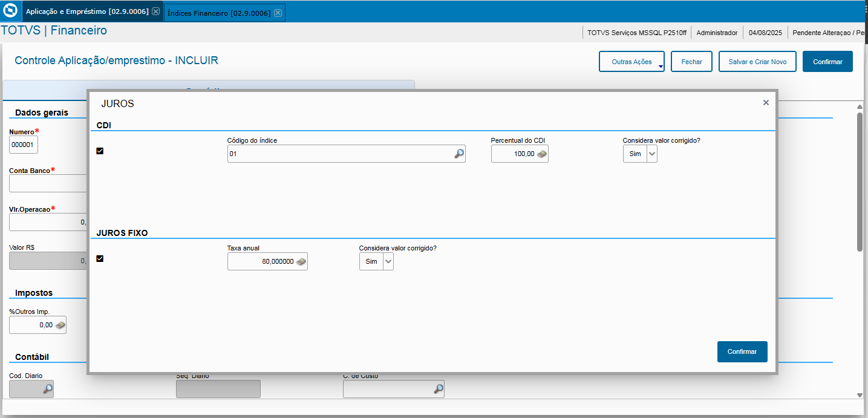This screenshot has width=868, height=418.
Task: Close the Índices Financeiro tab
Action: [x=278, y=13]
